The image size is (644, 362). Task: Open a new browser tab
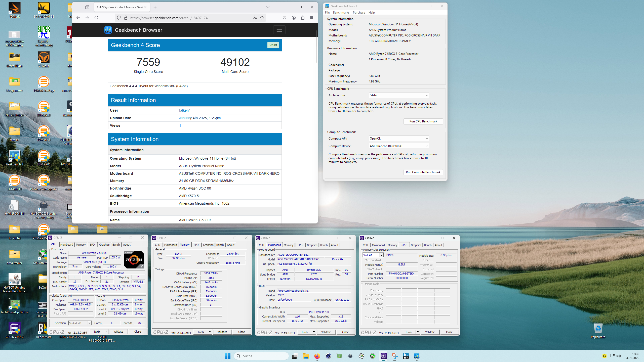(155, 7)
